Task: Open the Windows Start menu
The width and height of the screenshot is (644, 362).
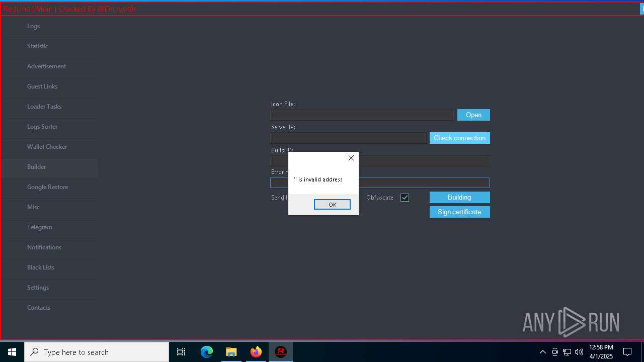Action: pyautogui.click(x=12, y=352)
